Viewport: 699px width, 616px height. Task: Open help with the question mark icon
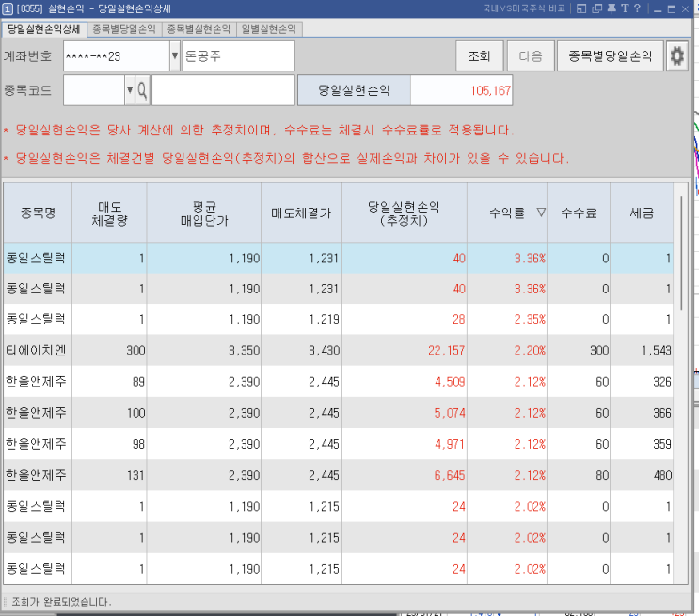[637, 8]
